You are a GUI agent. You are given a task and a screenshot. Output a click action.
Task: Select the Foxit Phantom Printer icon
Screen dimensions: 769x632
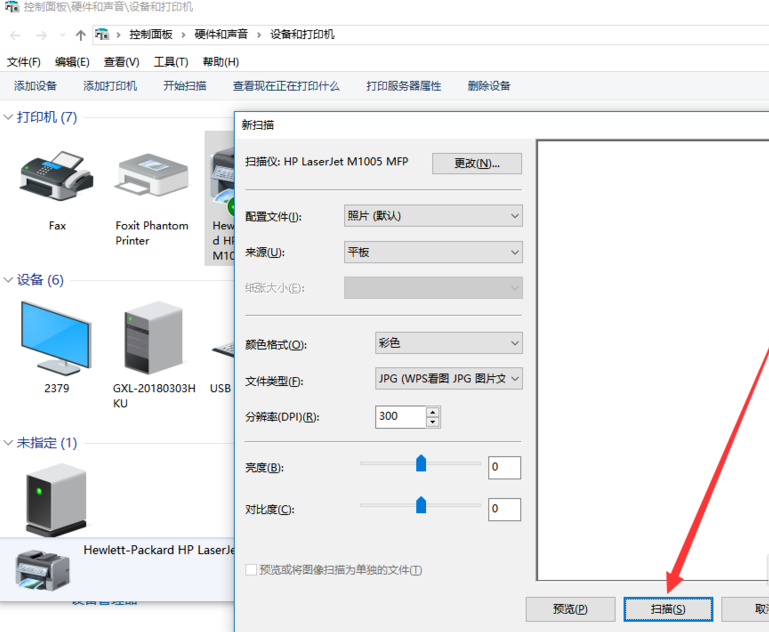pos(152,177)
